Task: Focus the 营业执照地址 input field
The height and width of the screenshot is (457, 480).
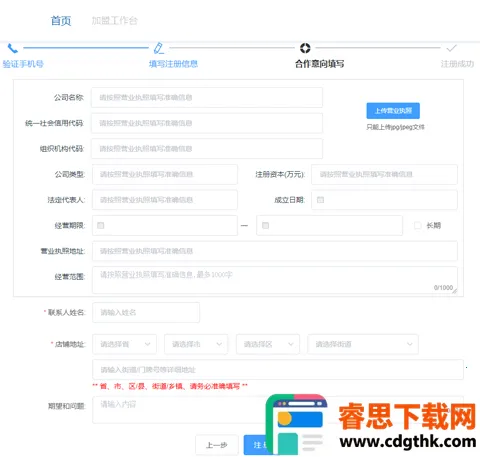Action: pos(275,251)
